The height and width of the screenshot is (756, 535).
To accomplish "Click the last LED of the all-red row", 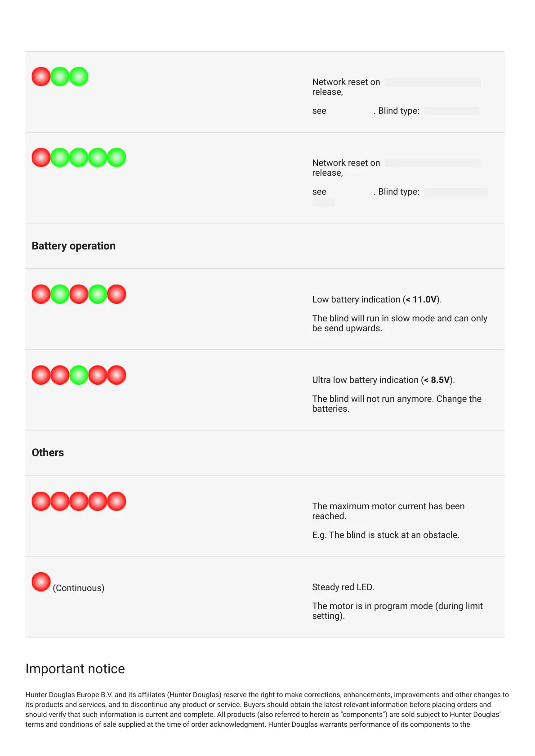I will 116,501.
